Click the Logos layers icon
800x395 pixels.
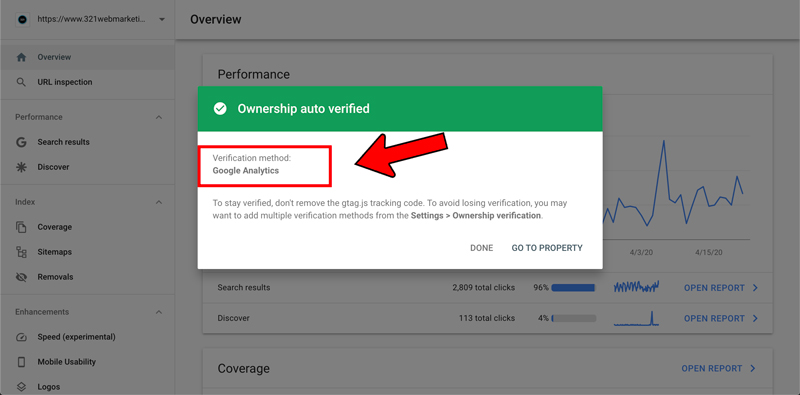click(x=21, y=387)
